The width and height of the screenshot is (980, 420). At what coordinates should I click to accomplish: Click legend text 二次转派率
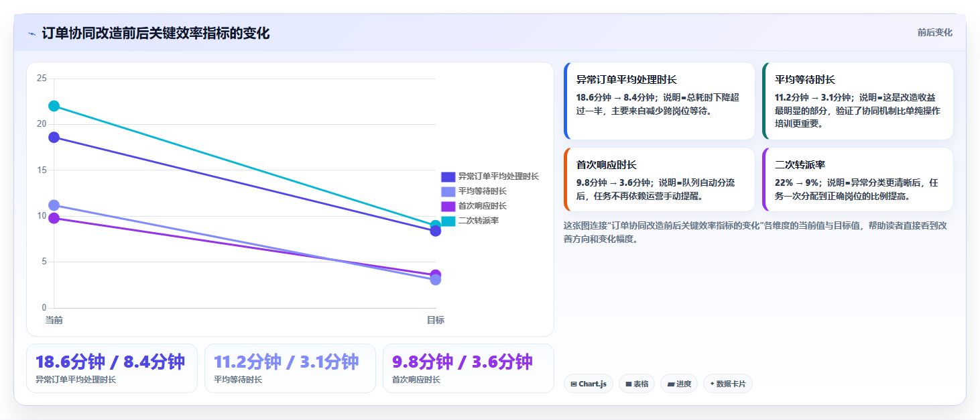[479, 221]
